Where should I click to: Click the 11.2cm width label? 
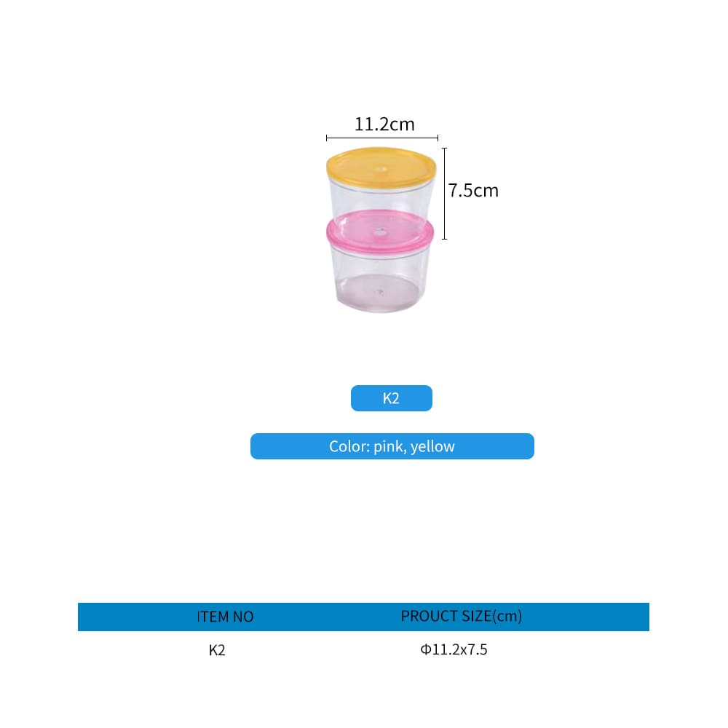[384, 124]
